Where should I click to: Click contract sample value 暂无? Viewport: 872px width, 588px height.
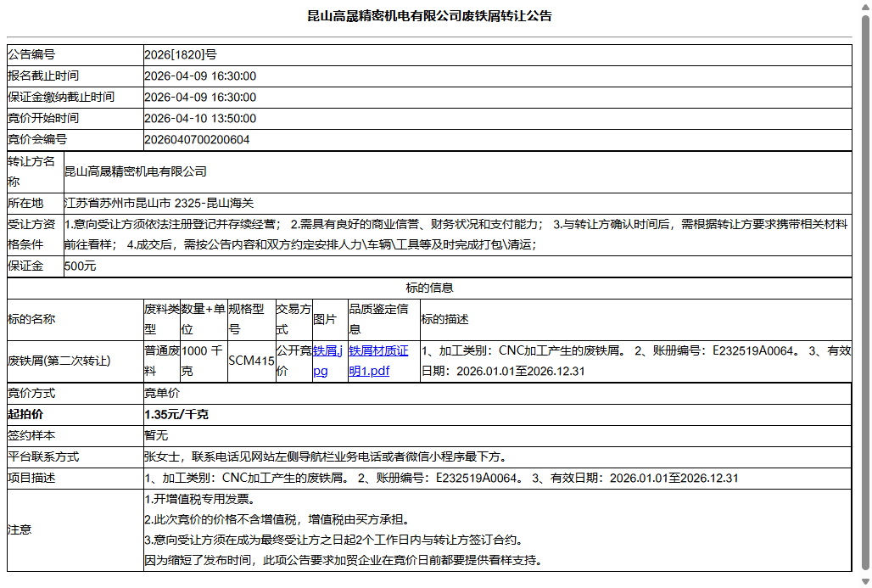[x=156, y=435]
